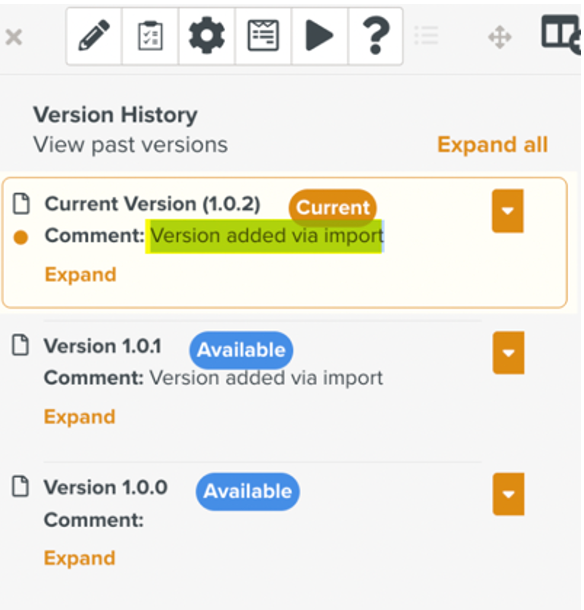This screenshot has height=610, width=584.
Task: Open dropdown arrow for Current Version 1.0.2
Action: [x=507, y=211]
